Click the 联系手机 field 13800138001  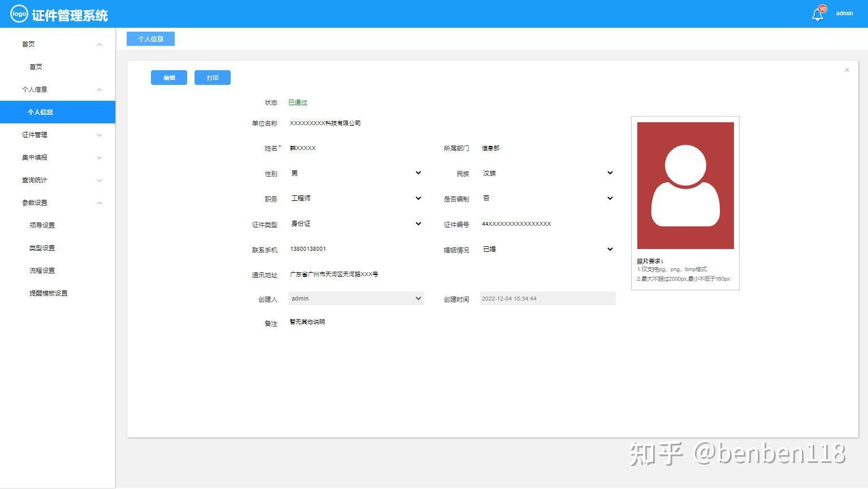pyautogui.click(x=356, y=249)
